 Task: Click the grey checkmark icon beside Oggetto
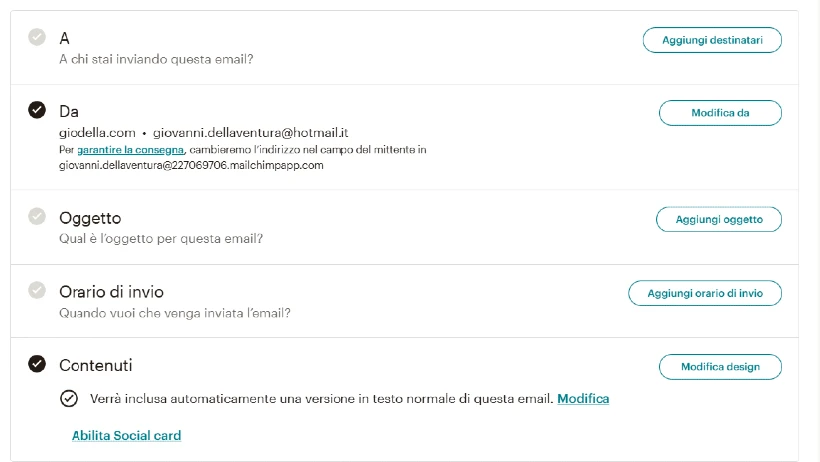point(37,216)
